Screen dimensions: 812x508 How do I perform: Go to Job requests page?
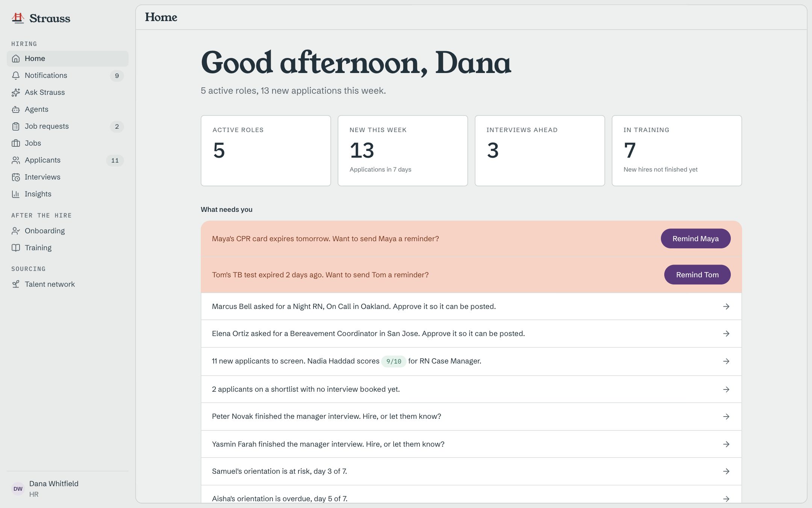click(x=68, y=126)
